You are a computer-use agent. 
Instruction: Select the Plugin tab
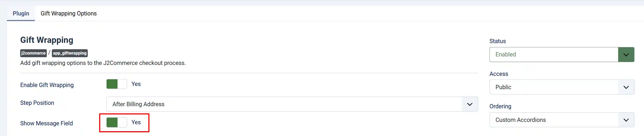tap(21, 14)
